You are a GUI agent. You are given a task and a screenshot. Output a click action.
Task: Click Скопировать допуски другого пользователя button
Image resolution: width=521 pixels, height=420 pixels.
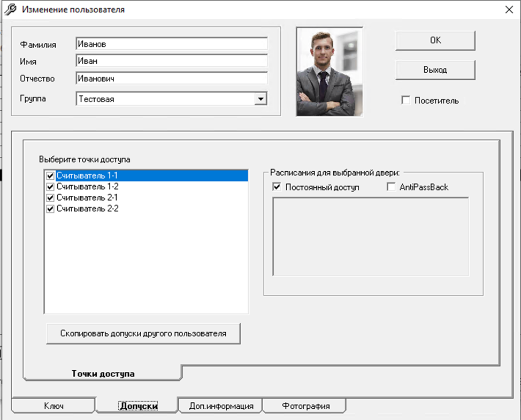coord(143,333)
